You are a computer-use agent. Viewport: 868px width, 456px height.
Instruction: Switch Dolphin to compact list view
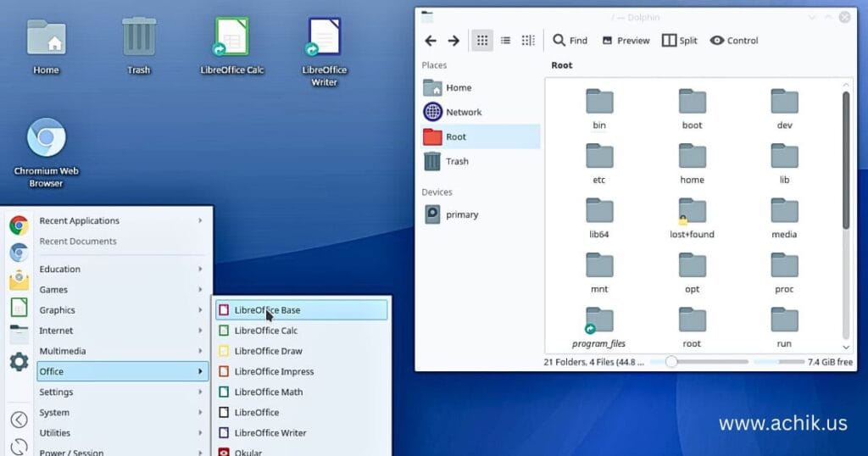(505, 41)
